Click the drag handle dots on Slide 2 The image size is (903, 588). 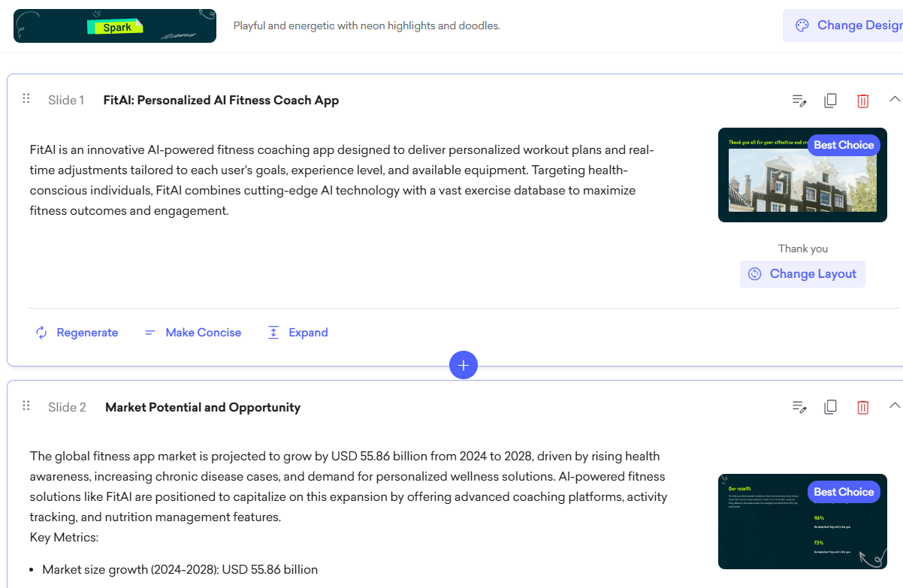coord(26,406)
